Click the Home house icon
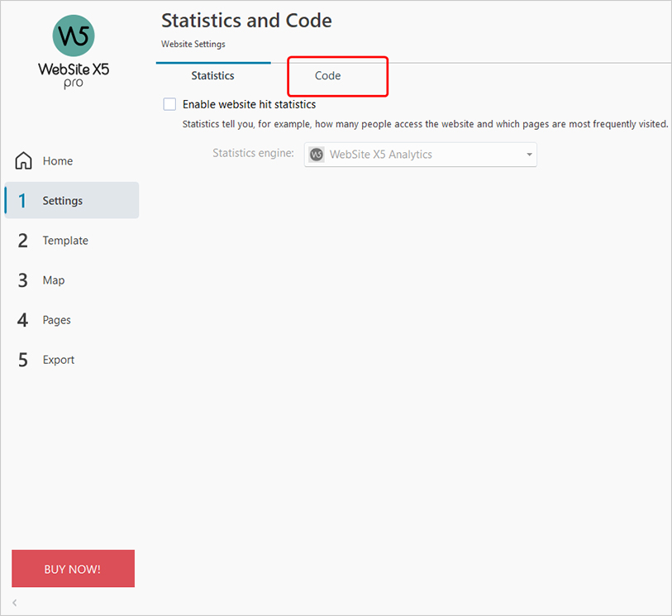Screen dimensions: 672x616 [24, 161]
